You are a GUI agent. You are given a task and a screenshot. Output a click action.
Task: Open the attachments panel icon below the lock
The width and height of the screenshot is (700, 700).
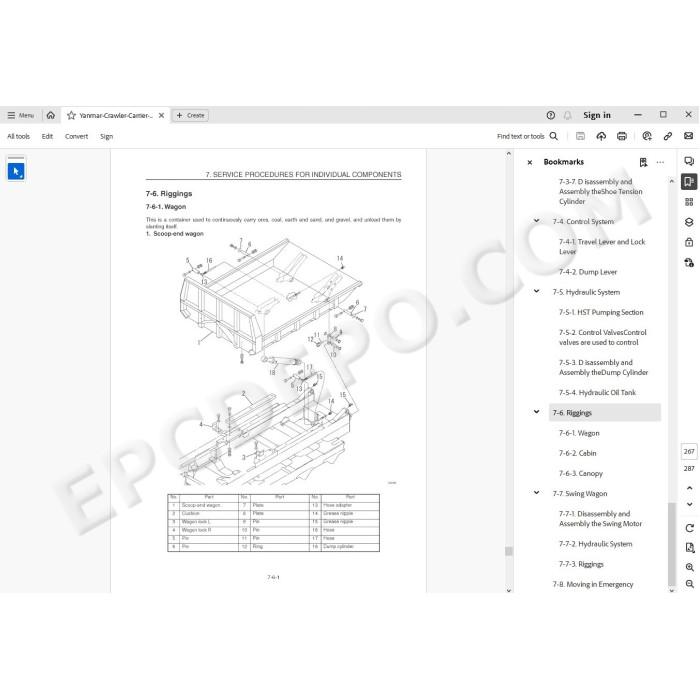pyautogui.click(x=689, y=262)
